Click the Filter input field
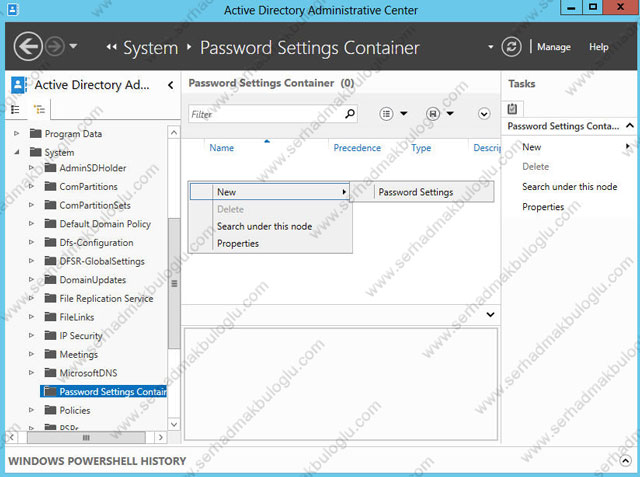 pos(266,114)
